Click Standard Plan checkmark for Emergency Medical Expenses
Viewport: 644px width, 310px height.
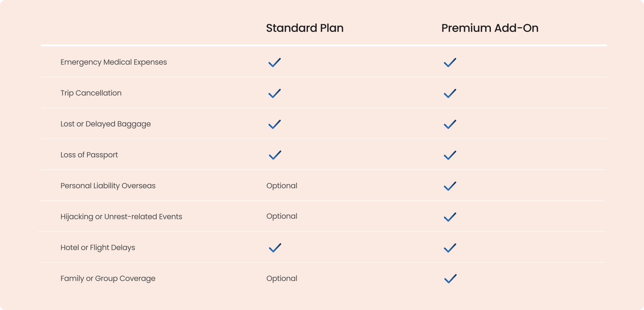[x=275, y=63]
